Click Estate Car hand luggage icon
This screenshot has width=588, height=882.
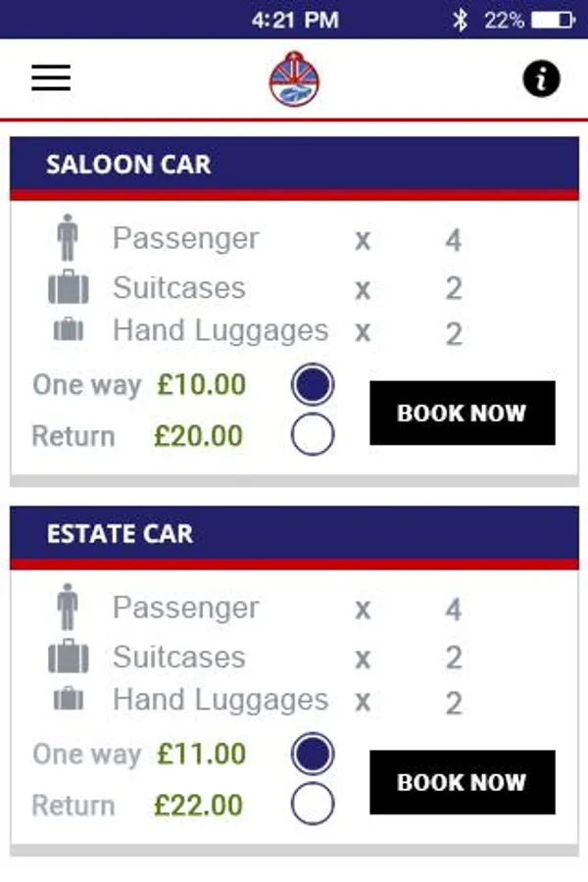coord(69,700)
